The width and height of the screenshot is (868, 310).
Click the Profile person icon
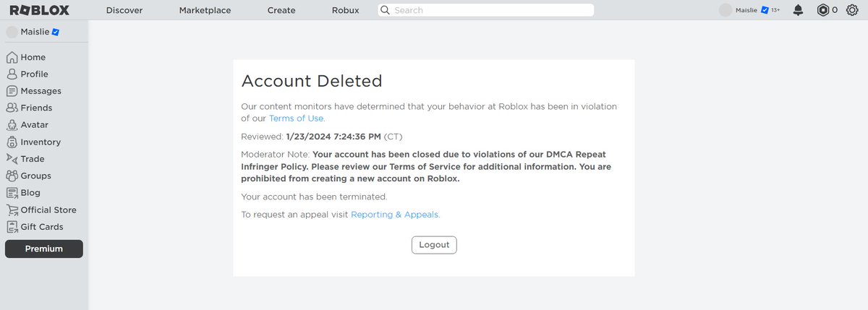12,74
